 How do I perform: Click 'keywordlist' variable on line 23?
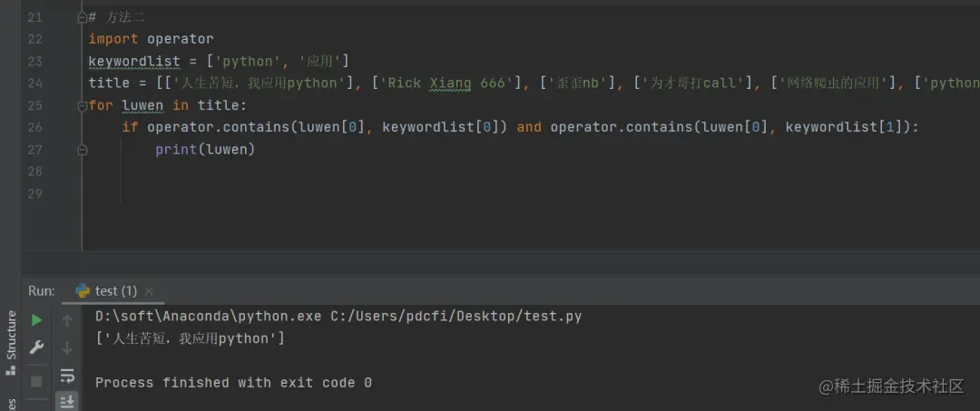134,61
